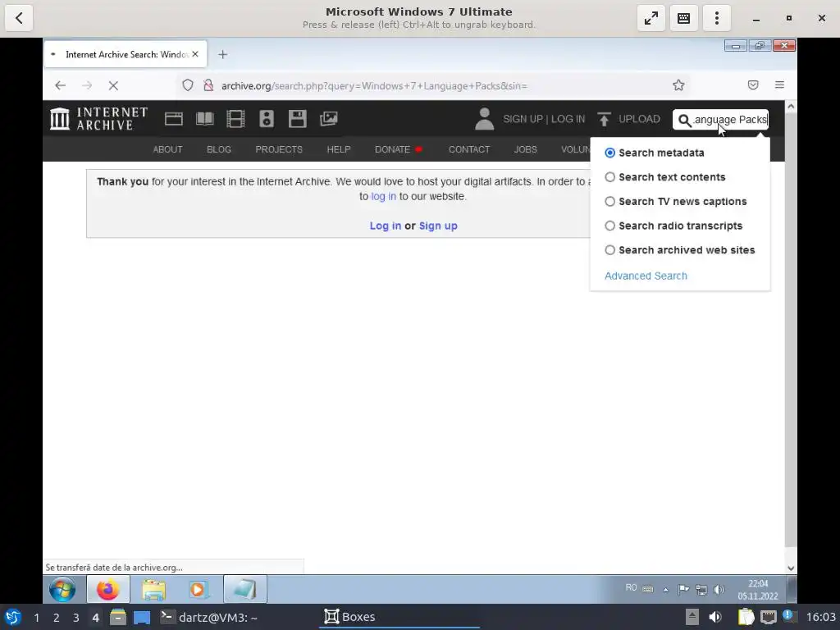Viewport: 840px width, 630px height.
Task: Open the Boxes keyboard shortcuts menu
Action: click(x=683, y=18)
